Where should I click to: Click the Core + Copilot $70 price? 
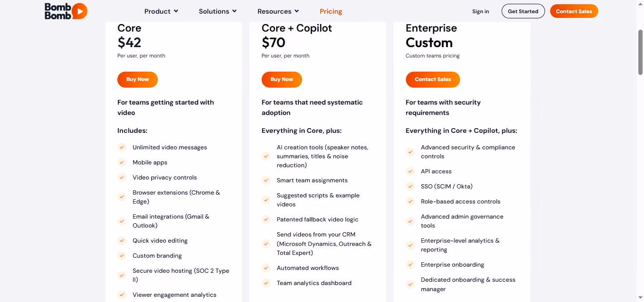(x=273, y=43)
